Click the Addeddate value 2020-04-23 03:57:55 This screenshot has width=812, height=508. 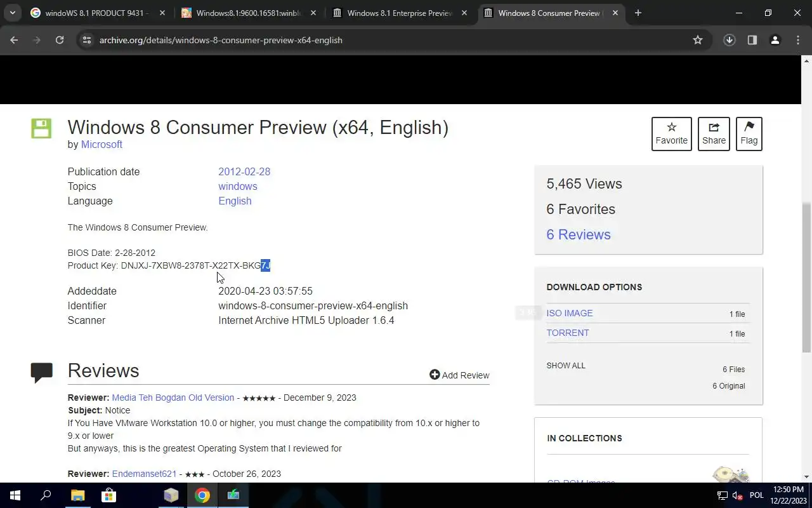pyautogui.click(x=265, y=291)
